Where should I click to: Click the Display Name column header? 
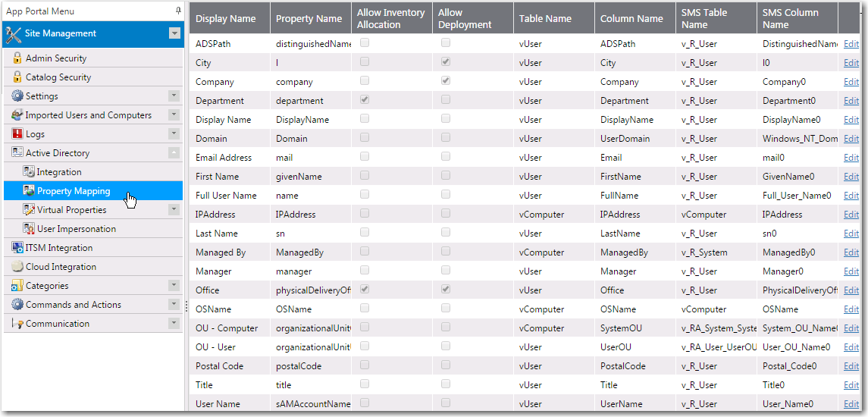[226, 18]
